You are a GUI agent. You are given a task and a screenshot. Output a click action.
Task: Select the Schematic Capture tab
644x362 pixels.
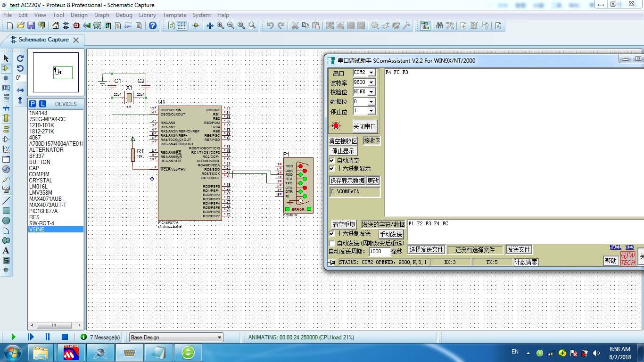[43, 40]
